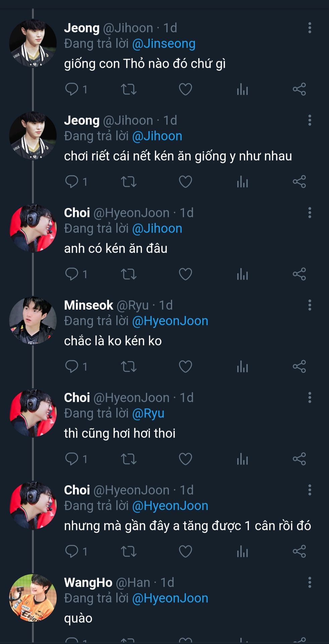Share Minseok's "chắc là ko kén ko" tweet

pyautogui.click(x=299, y=366)
